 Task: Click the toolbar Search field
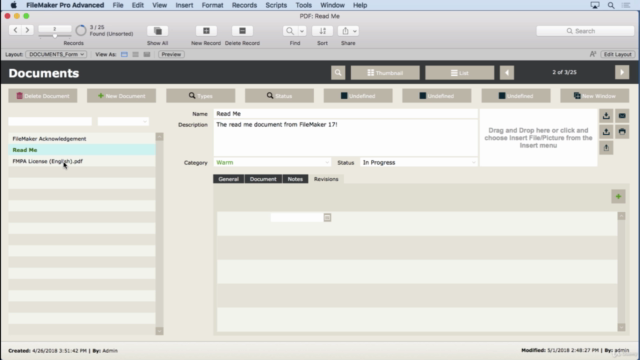(585, 31)
